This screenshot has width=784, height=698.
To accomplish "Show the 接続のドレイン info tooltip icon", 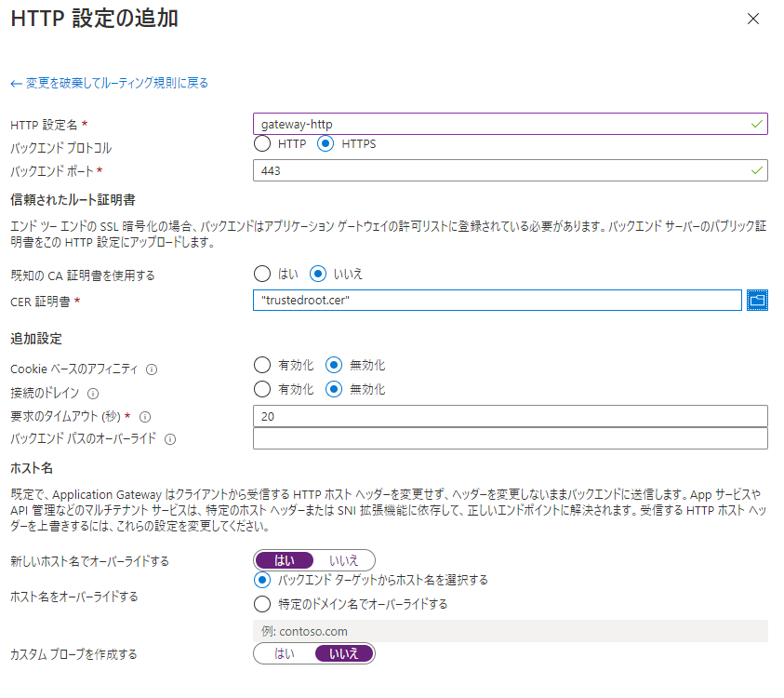I will [93, 394].
